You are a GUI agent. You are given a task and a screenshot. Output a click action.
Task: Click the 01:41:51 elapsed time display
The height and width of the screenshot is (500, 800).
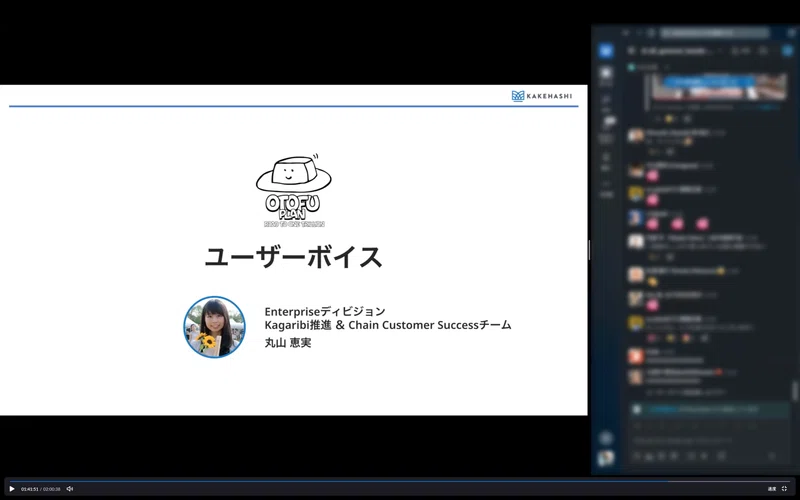(x=30, y=489)
